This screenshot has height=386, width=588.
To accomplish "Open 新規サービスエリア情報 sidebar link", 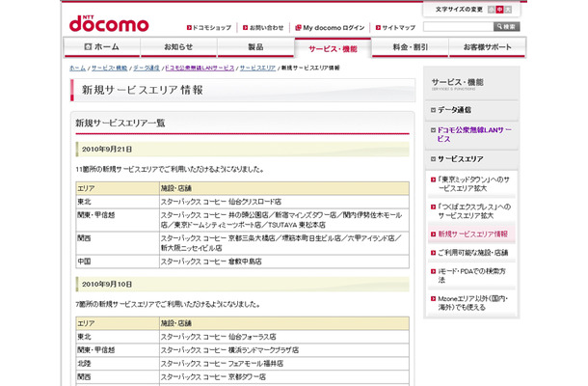I will coord(473,234).
